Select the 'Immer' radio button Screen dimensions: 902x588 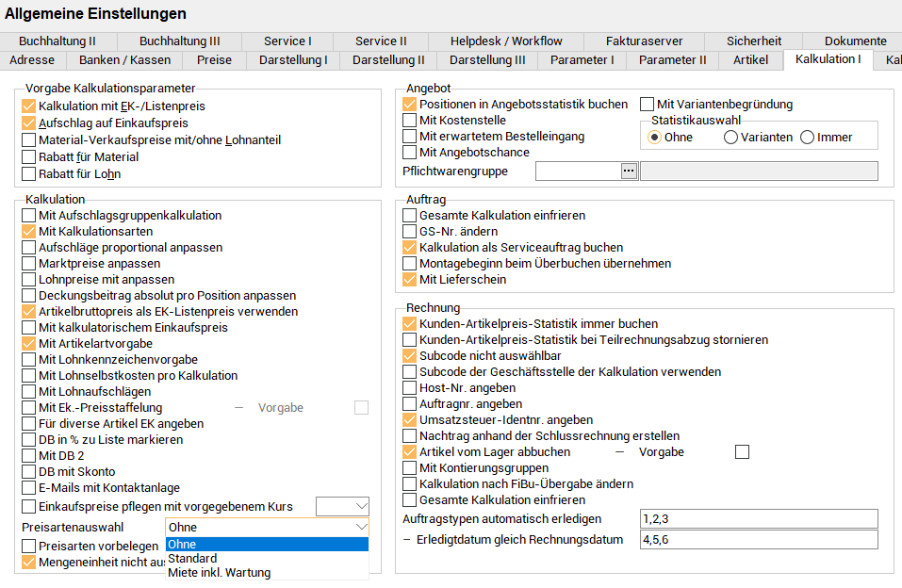[807, 138]
